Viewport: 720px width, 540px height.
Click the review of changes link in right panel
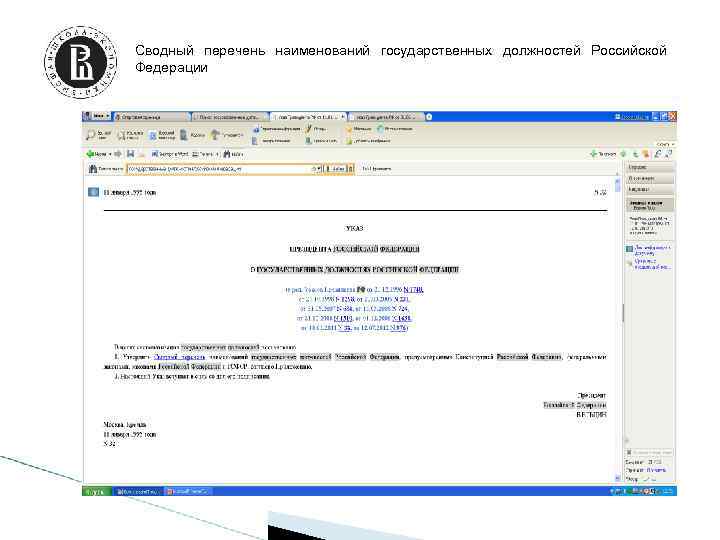pyautogui.click(x=652, y=264)
